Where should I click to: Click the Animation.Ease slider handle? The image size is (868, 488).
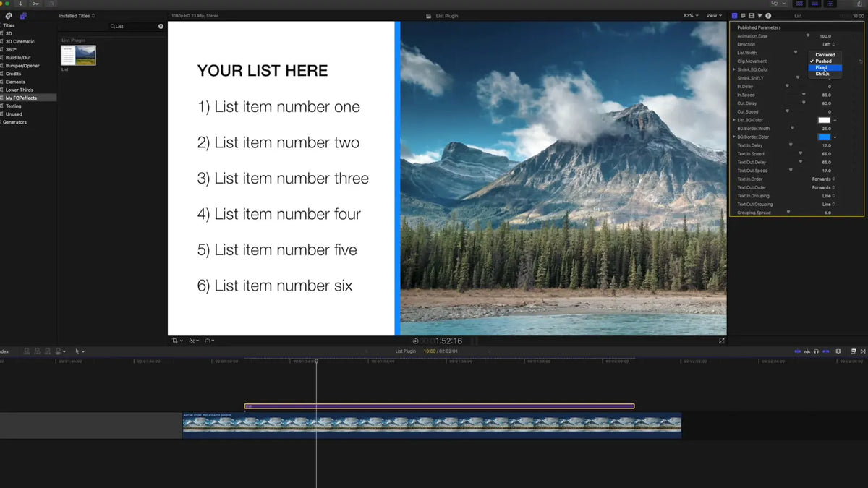coord(808,35)
